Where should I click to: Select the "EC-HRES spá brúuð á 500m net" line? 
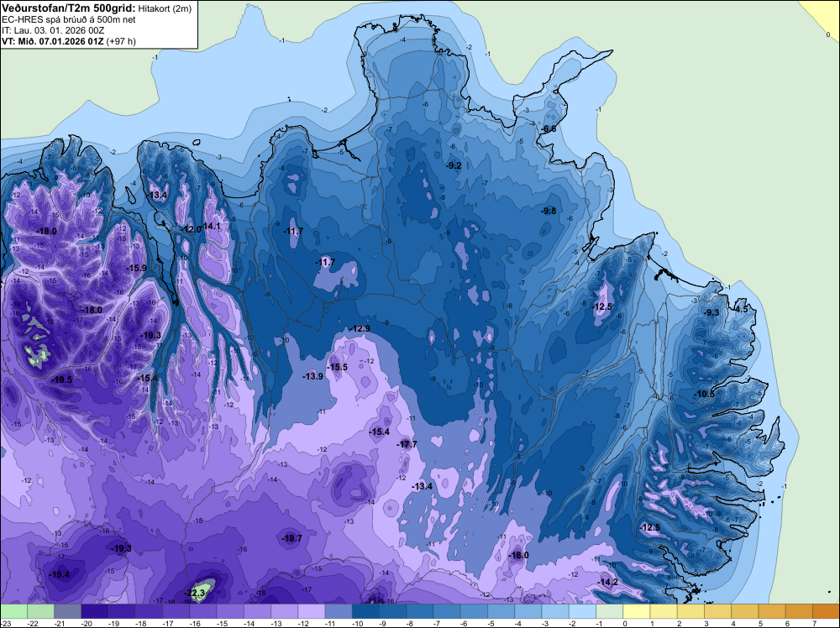(69, 20)
